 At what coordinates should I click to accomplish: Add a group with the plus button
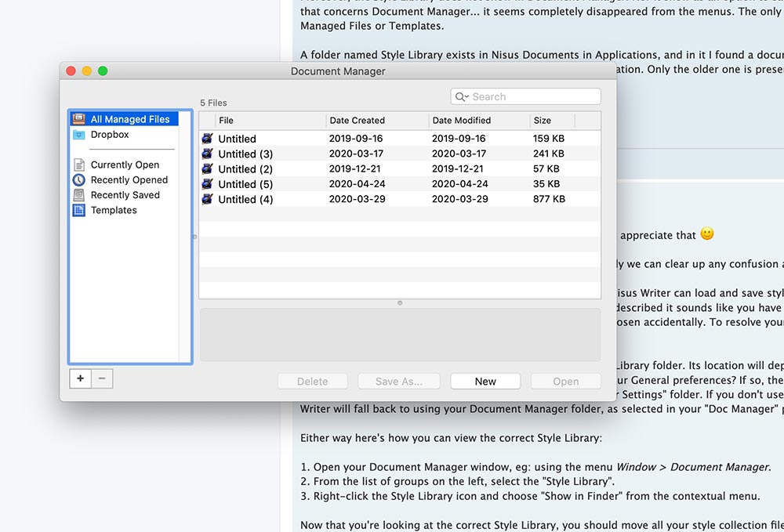80,378
